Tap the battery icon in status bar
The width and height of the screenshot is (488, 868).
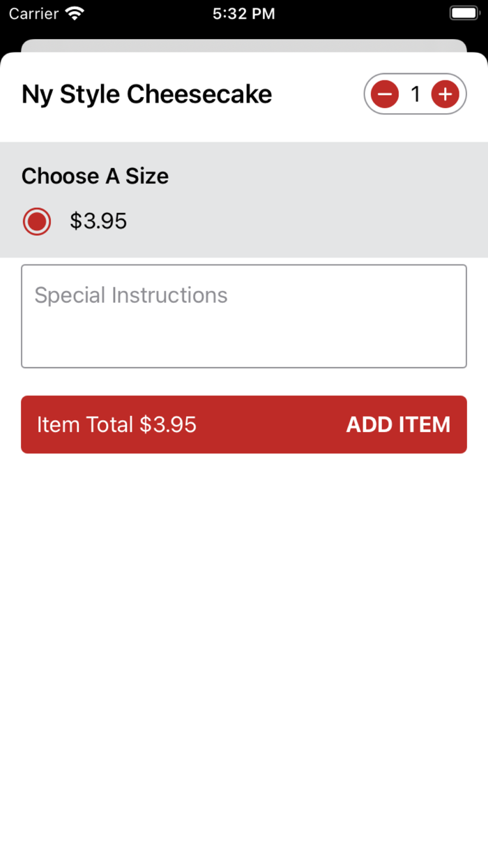click(464, 13)
